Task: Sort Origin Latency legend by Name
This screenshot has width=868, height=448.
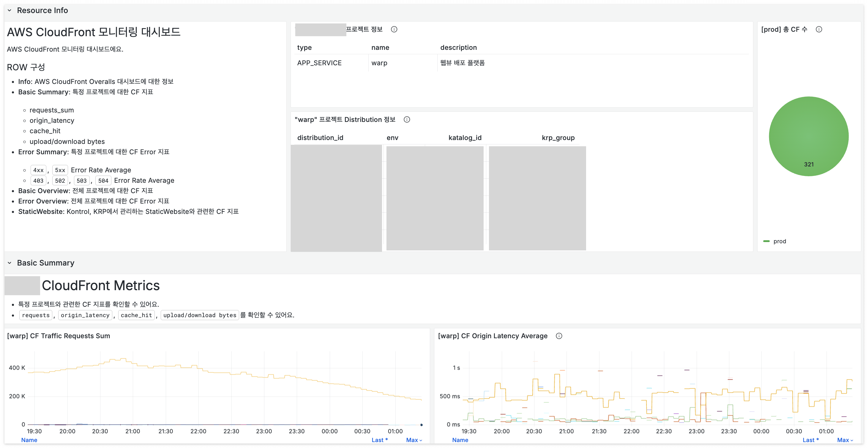Action: tap(460, 440)
